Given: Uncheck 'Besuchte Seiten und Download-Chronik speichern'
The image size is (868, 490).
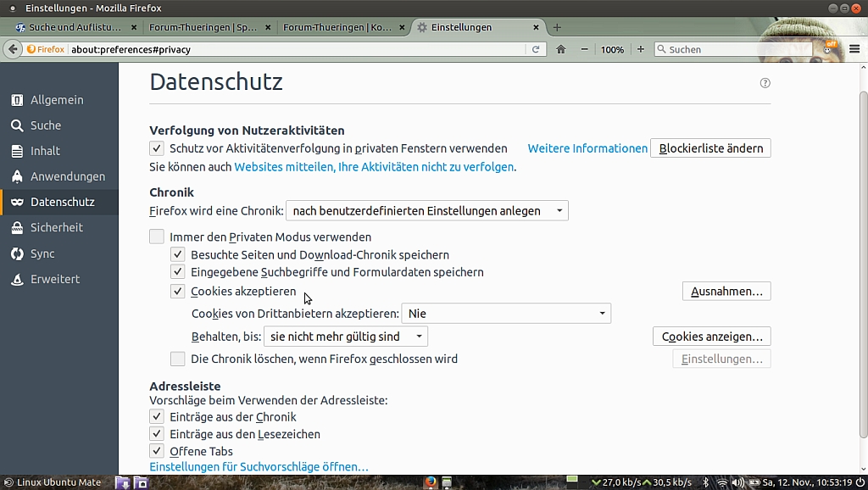Looking at the screenshot, I should (177, 254).
